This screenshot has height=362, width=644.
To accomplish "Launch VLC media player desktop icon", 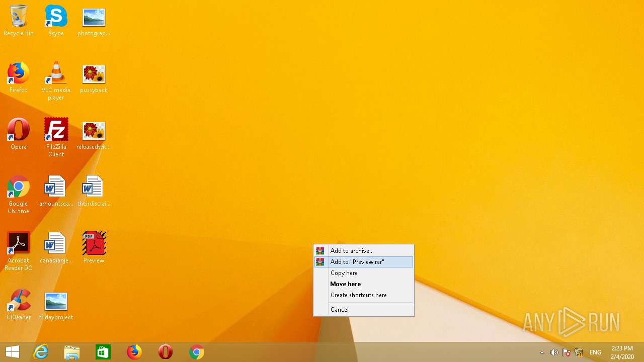I will coord(56,81).
